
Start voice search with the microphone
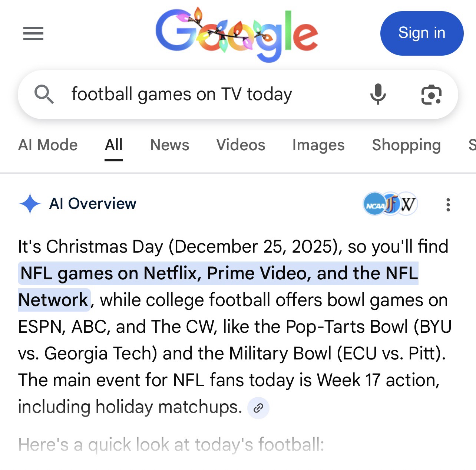click(378, 94)
